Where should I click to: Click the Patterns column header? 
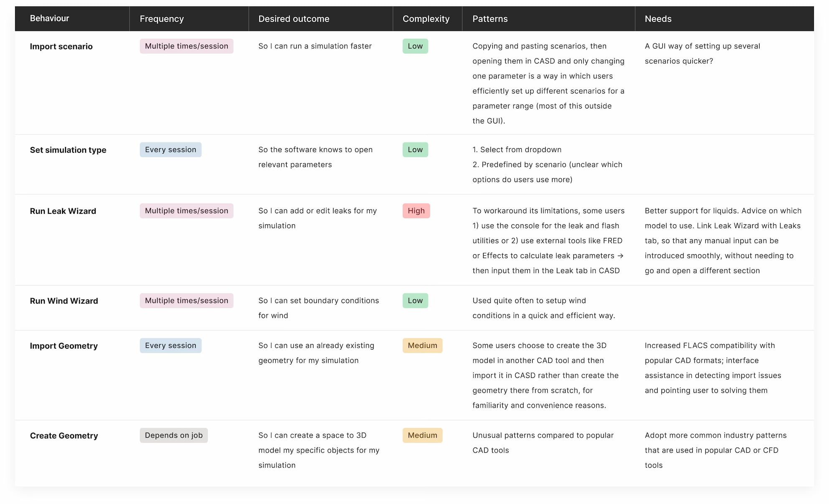click(490, 19)
